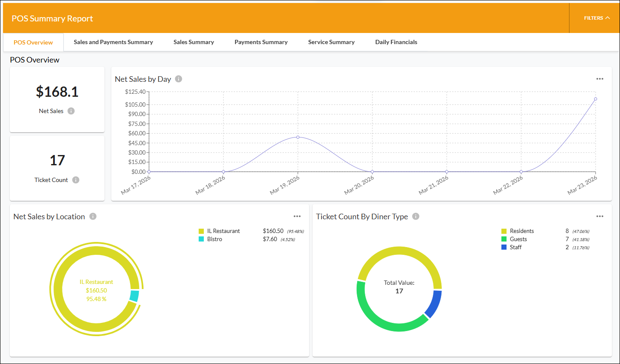
Task: Click the Ticket Count info icon
Action: click(76, 180)
